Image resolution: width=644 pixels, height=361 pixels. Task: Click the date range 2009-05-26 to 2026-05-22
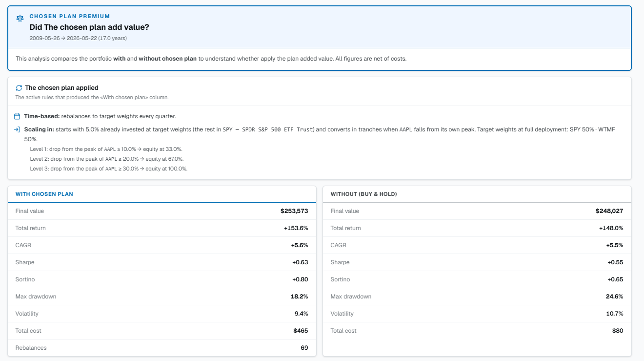(78, 38)
